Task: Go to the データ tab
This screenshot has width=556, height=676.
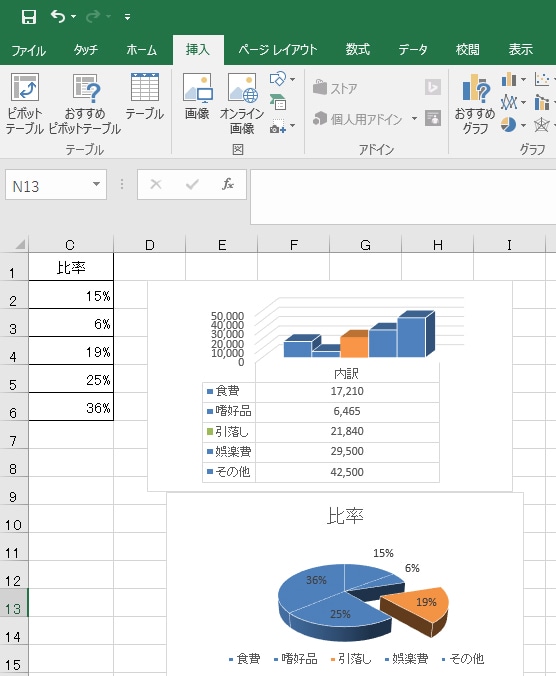Action: coord(413,50)
